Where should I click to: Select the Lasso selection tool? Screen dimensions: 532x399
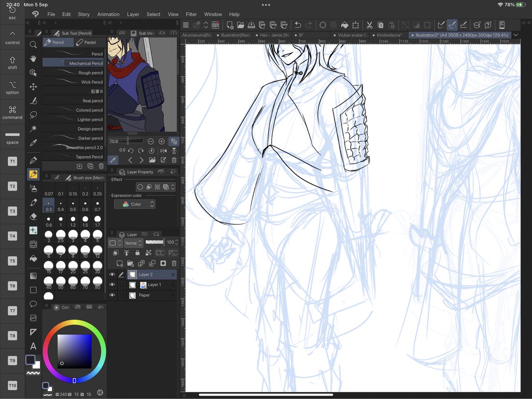[x=33, y=114]
